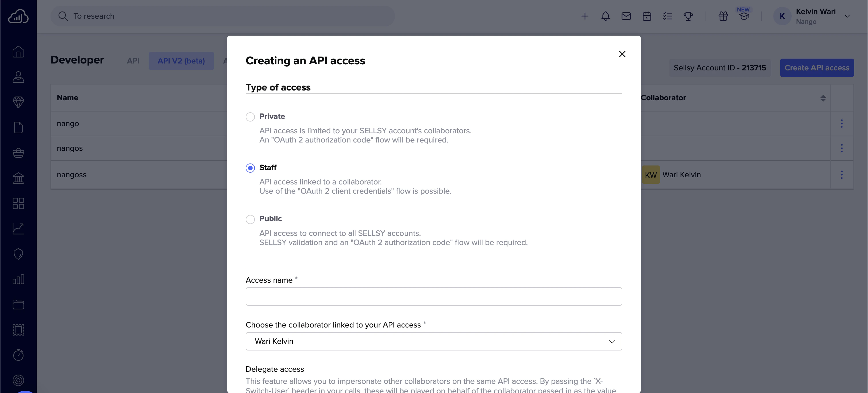Click the trophy icon in header
This screenshot has height=393, width=868.
click(688, 16)
